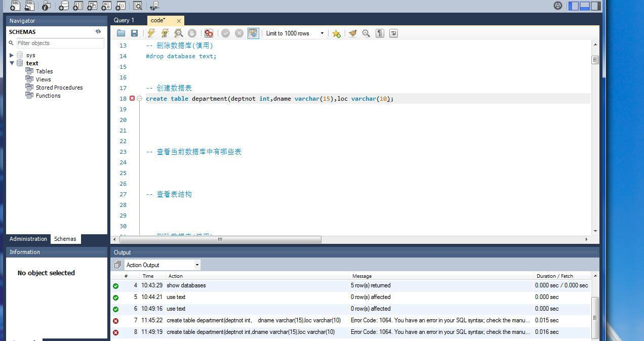The image size is (644, 341).
Task: Open Workbench preferences gear icon
Action: point(558,6)
